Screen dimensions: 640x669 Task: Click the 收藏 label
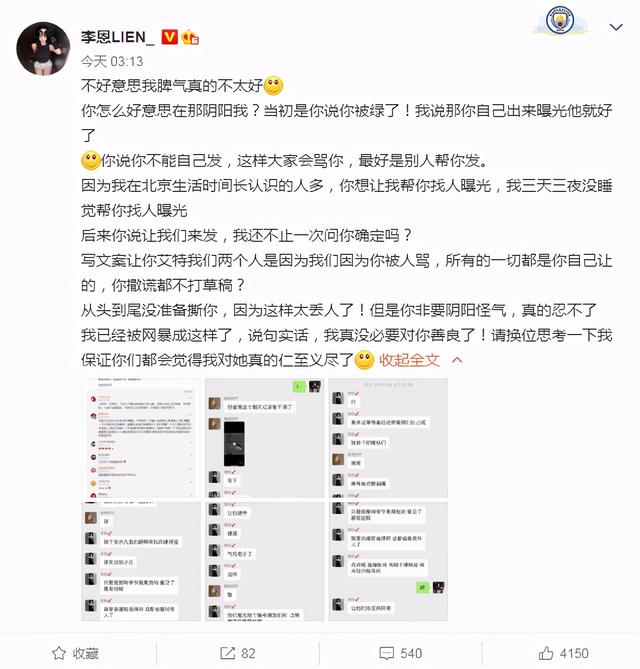pyautogui.click(x=85, y=653)
